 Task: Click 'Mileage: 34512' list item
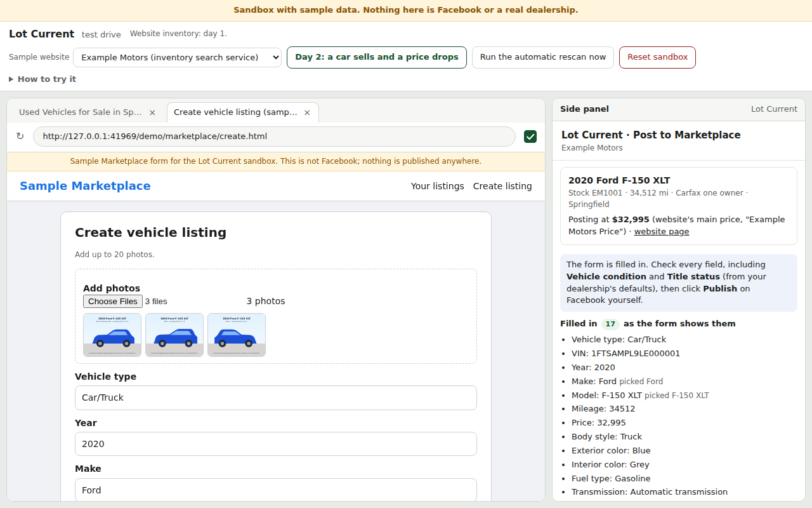pos(603,409)
